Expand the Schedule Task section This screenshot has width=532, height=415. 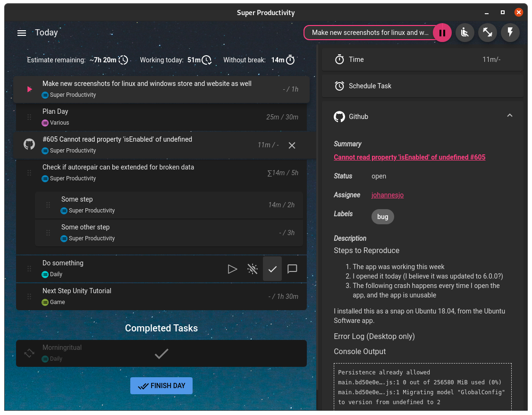[422, 86]
